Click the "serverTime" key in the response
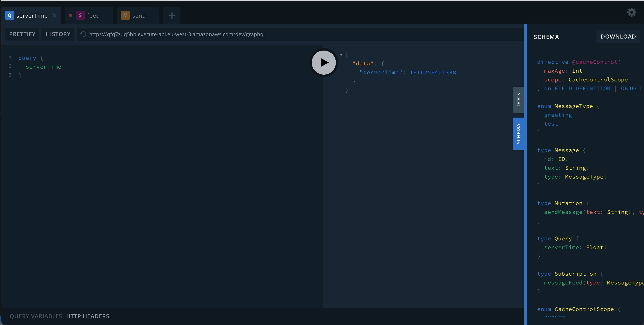The height and width of the screenshot is (325, 644). click(381, 72)
